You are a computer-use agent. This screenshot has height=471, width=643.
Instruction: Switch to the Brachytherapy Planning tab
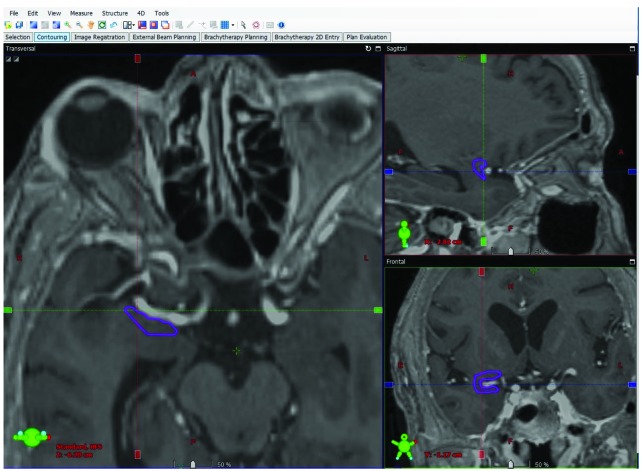click(x=235, y=37)
